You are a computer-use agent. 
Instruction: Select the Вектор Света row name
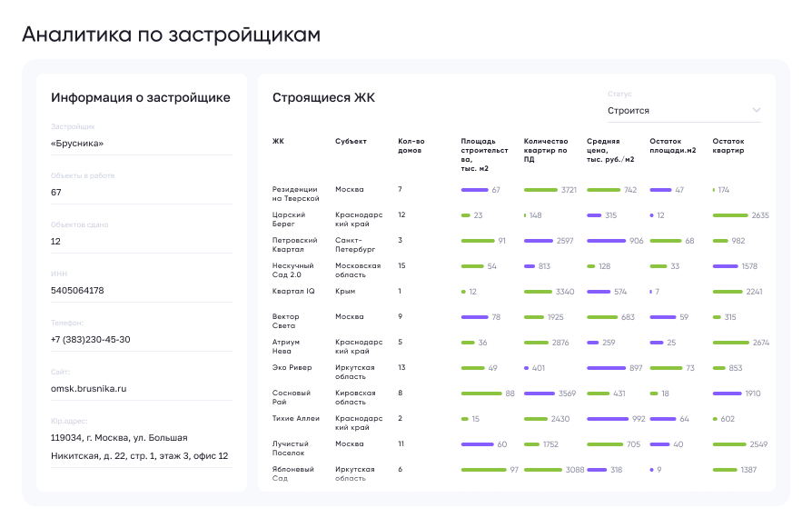point(286,321)
